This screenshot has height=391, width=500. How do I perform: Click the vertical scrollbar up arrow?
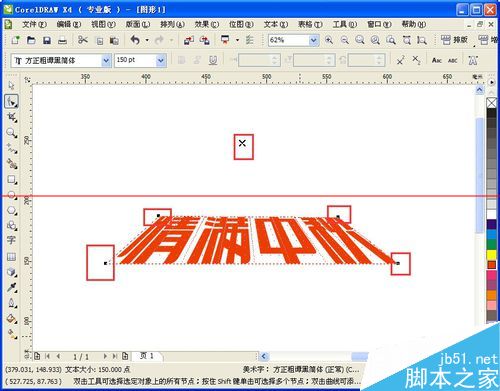479,89
